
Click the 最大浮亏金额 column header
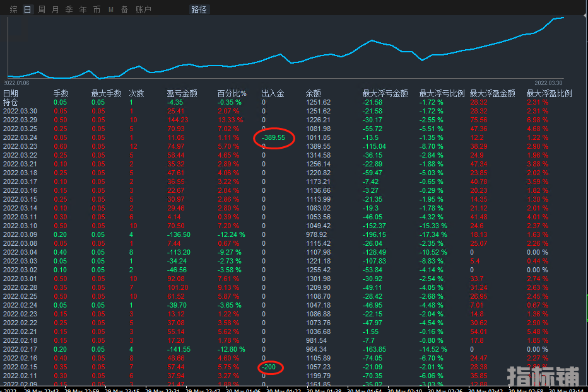coord(385,93)
